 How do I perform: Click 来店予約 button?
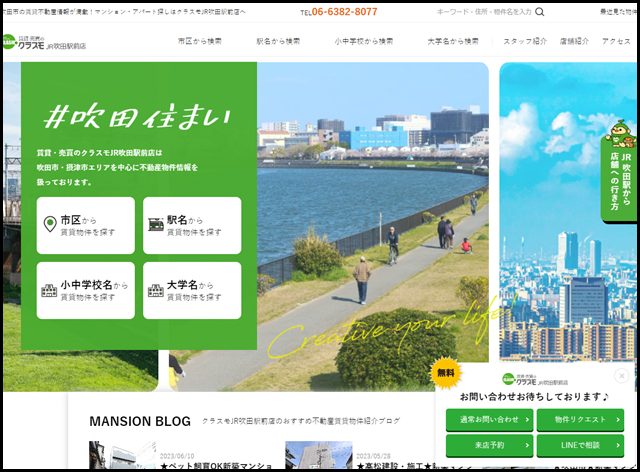click(x=489, y=445)
